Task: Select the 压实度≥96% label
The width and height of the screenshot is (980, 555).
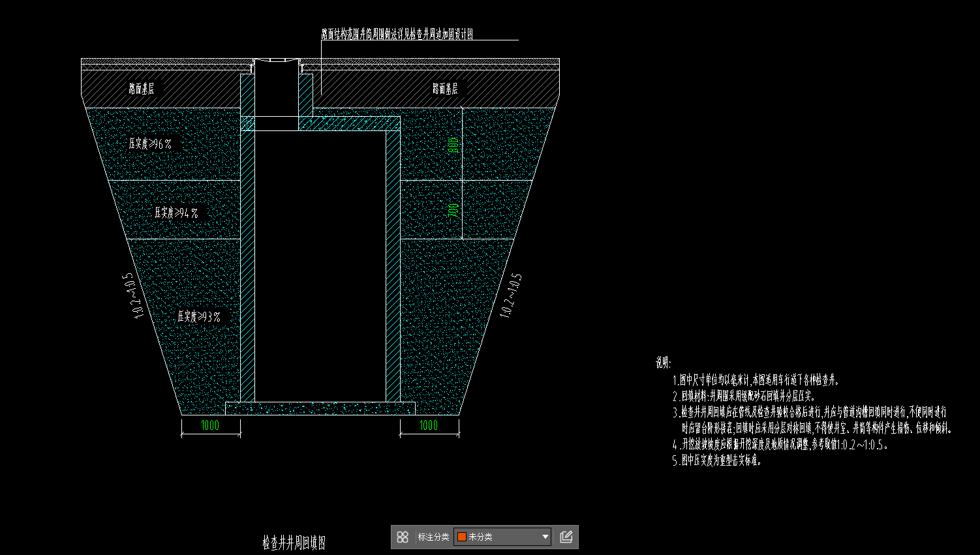Action: point(150,143)
